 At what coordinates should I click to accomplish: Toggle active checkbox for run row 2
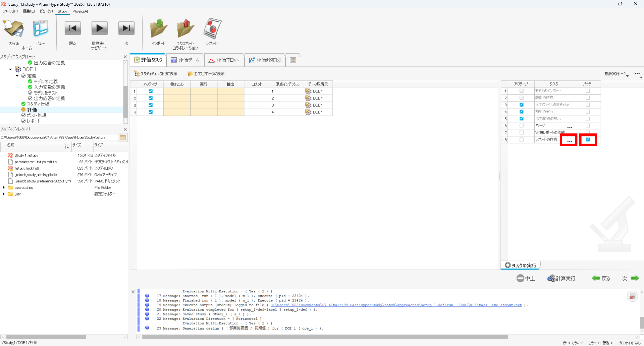pyautogui.click(x=150, y=98)
